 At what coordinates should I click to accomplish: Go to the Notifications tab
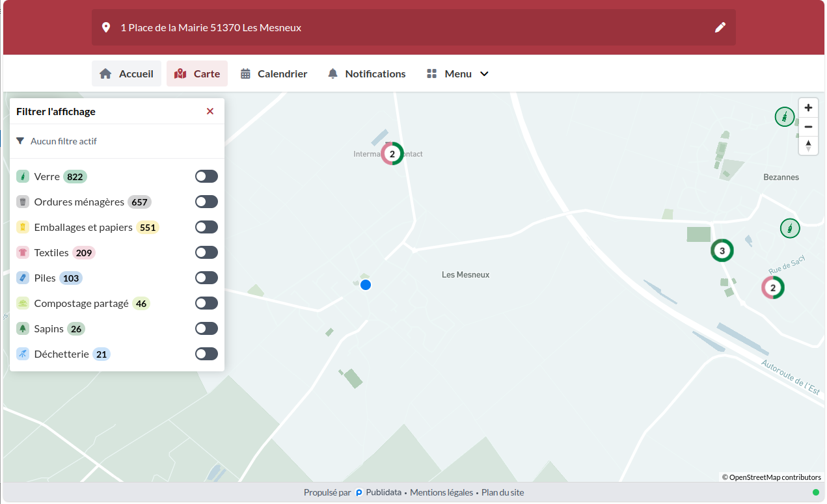point(366,73)
